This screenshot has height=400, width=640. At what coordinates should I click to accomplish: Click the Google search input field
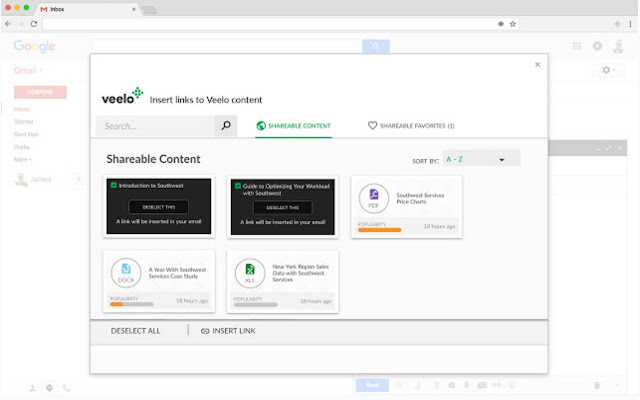coord(227,46)
